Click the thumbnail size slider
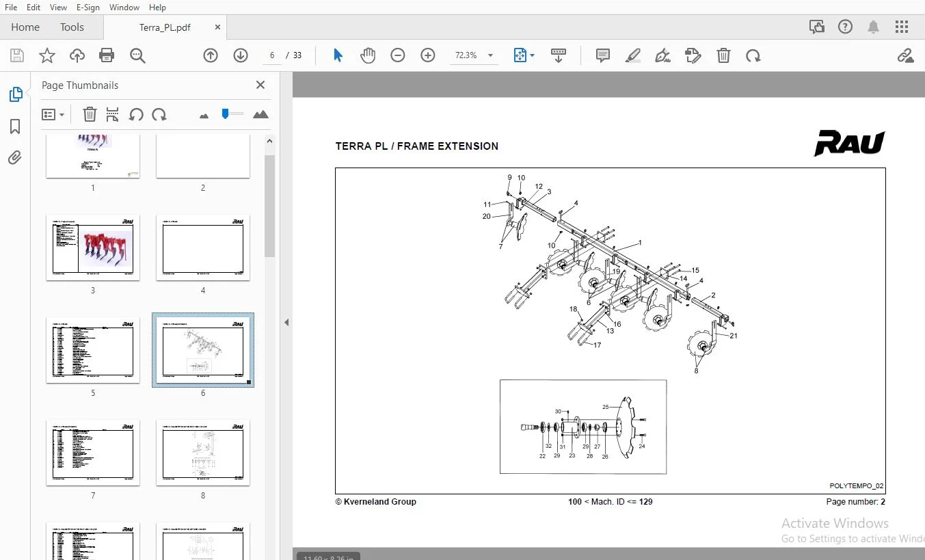This screenshot has height=560, width=925. coord(232,114)
